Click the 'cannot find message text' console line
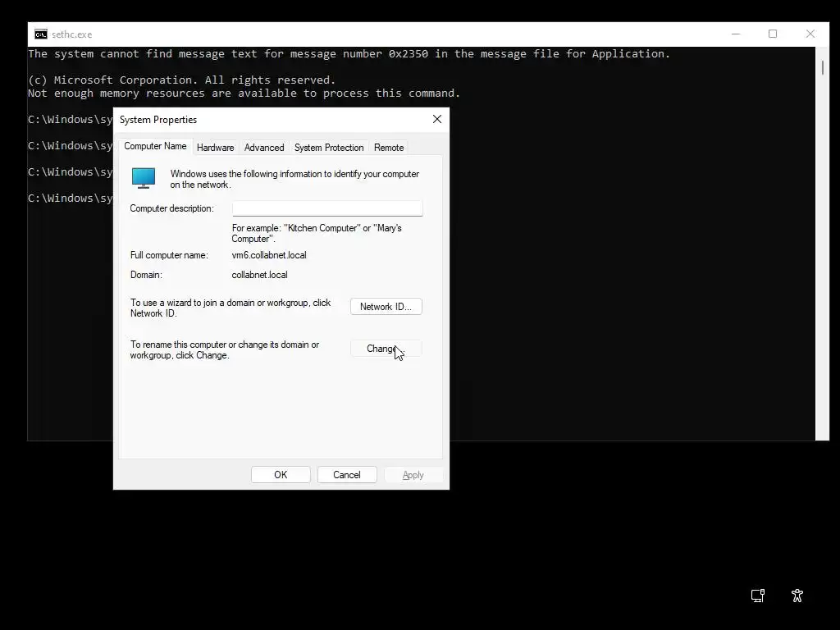The width and height of the screenshot is (840, 630). click(x=349, y=53)
